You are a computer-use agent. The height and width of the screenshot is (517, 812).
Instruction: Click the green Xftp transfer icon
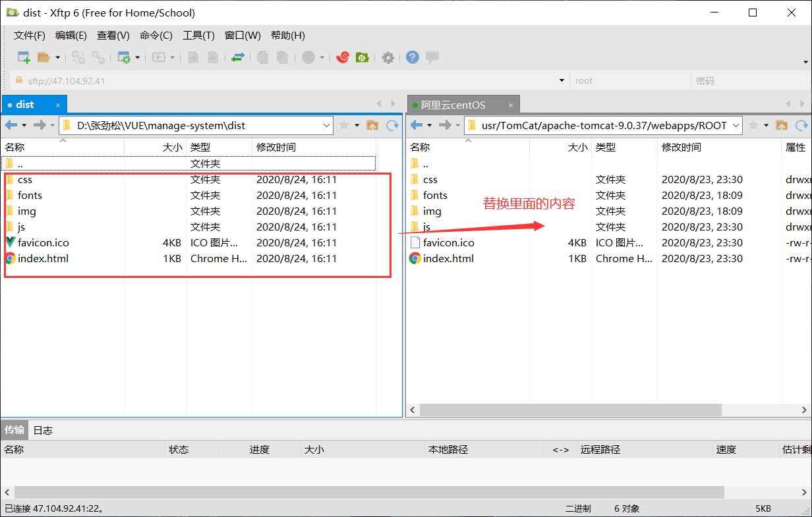(x=362, y=57)
